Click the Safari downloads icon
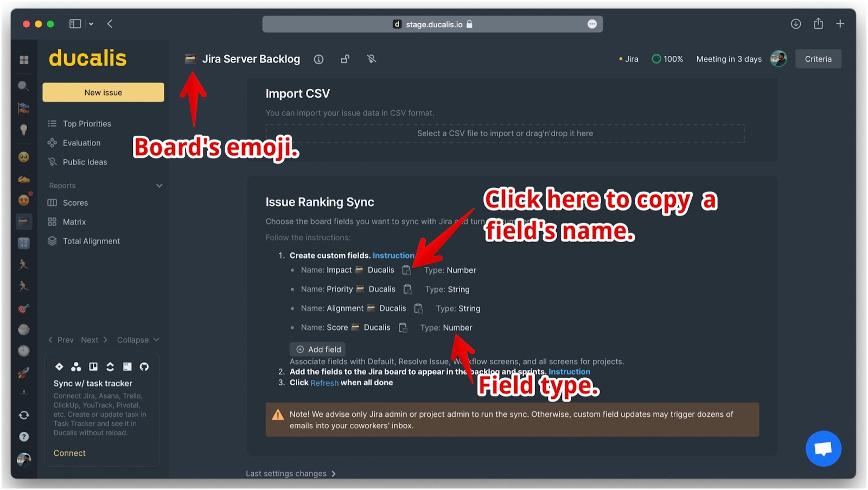868x490 pixels. 796,24
